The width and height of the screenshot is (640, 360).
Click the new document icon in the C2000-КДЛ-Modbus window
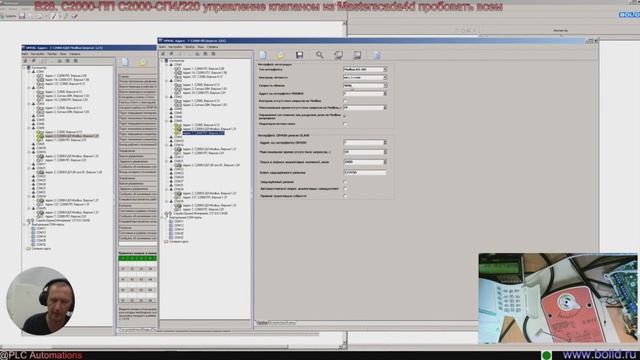tap(125, 62)
